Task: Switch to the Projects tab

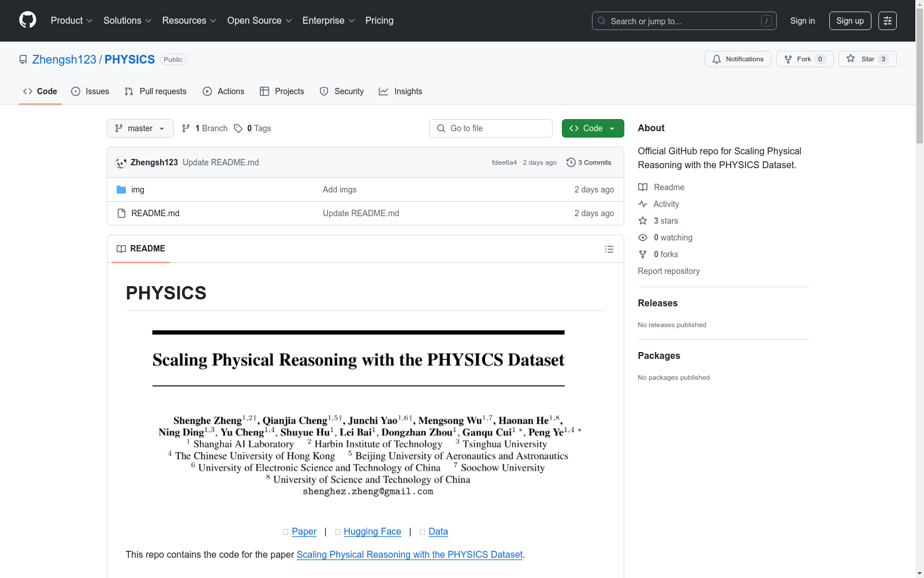Action: click(x=282, y=91)
